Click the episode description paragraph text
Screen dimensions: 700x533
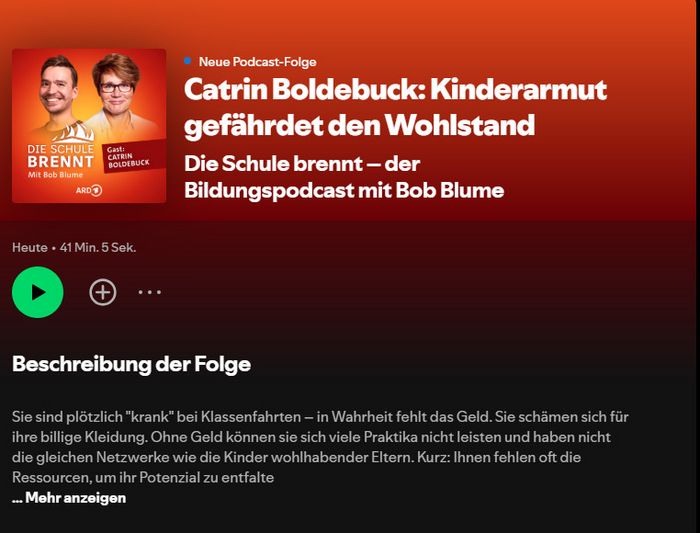tap(320, 447)
